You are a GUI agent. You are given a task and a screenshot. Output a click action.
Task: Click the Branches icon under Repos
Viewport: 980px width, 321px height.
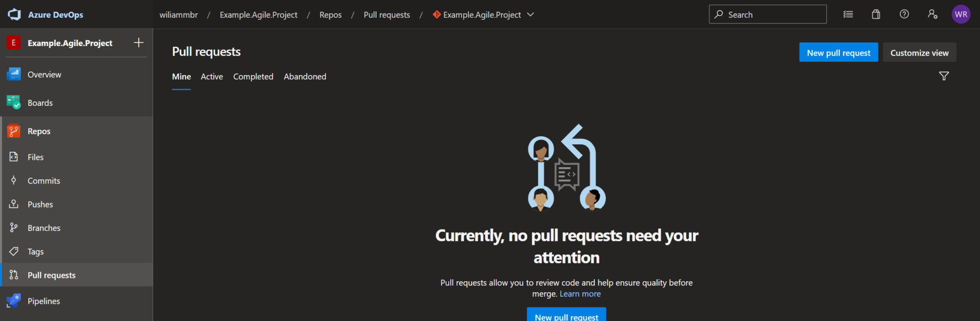14,228
